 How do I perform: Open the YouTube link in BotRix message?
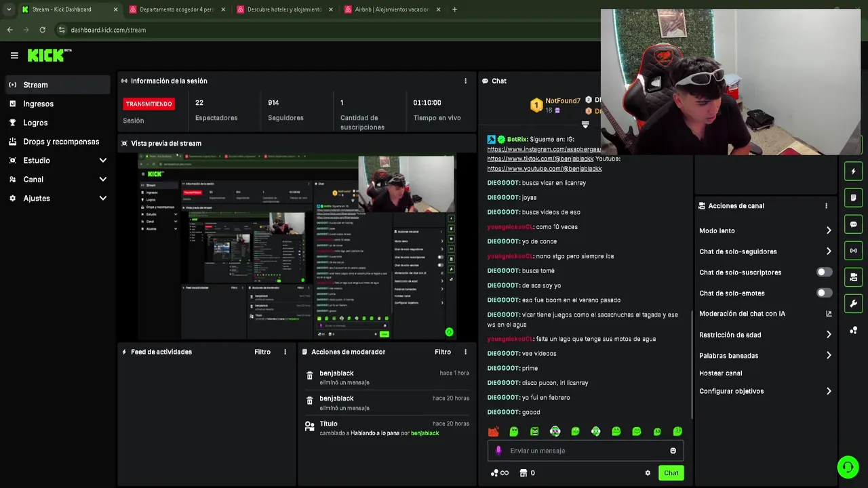[545, 169]
